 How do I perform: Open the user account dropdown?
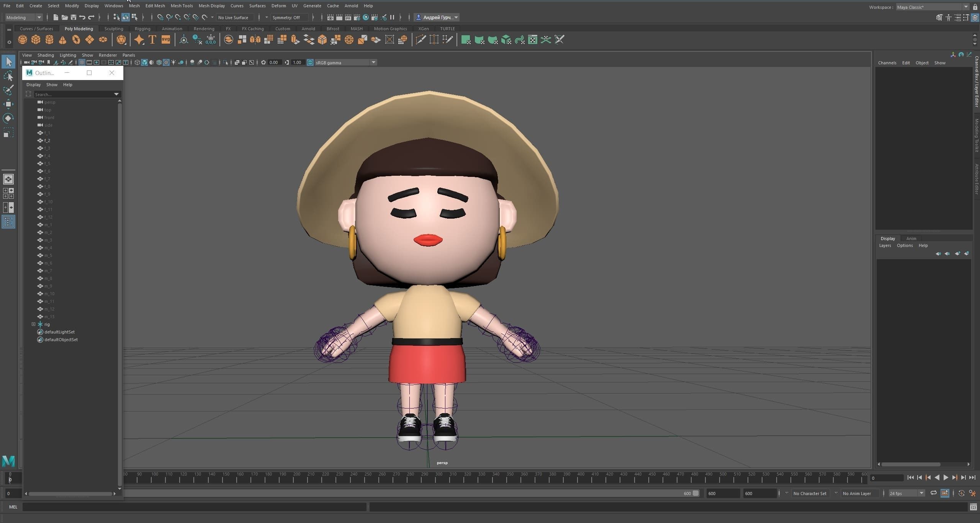click(437, 17)
